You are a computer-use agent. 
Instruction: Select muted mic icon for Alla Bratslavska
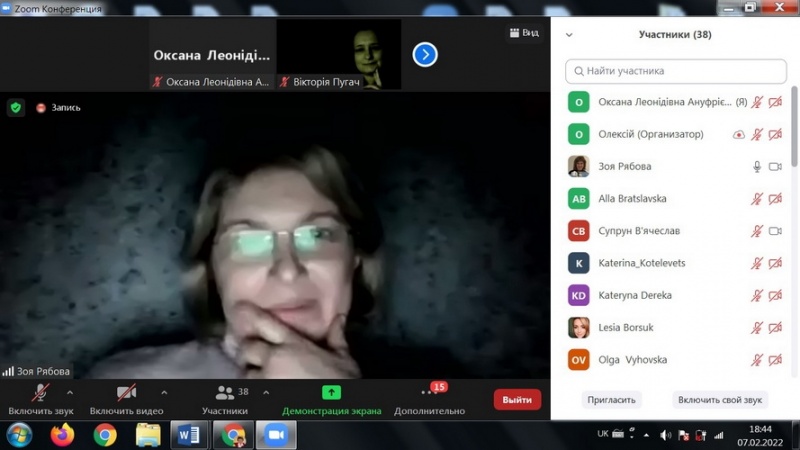[757, 198]
